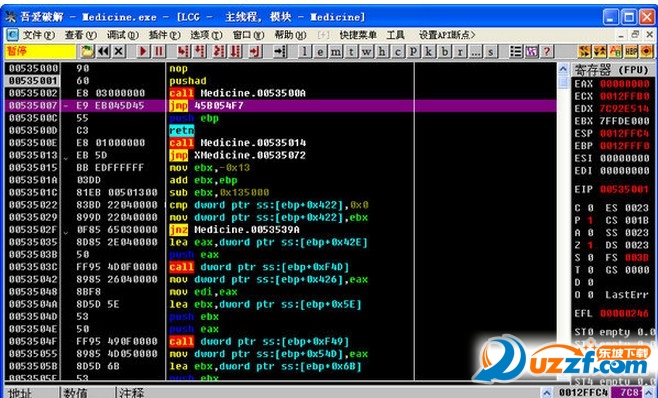The height and width of the screenshot is (398, 658).
Task: Open Executable modules with e button
Action: (320, 51)
